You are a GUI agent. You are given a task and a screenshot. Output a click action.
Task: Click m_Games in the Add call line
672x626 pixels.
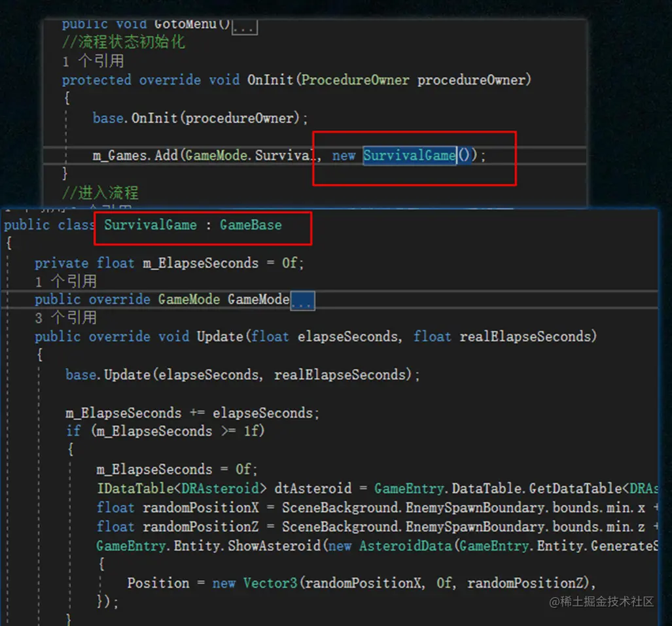pyautogui.click(x=120, y=155)
